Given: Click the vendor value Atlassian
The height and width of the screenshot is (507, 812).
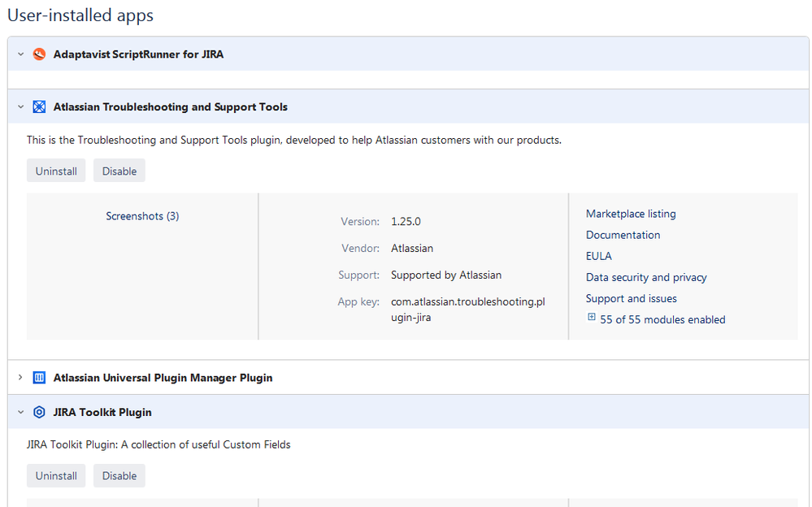Looking at the screenshot, I should click(x=412, y=249).
